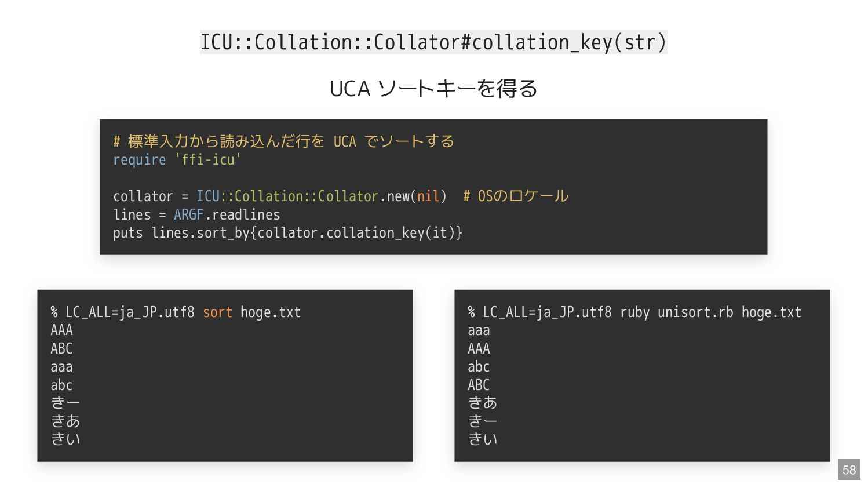
Task: Click ICU::Collation::Collator in the collator assignment line
Action: coord(287,196)
